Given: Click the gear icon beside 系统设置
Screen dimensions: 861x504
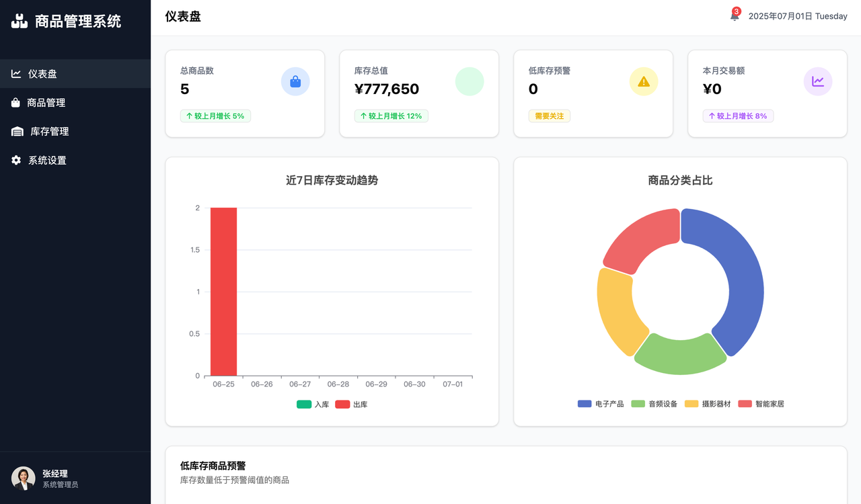Looking at the screenshot, I should click(16, 160).
